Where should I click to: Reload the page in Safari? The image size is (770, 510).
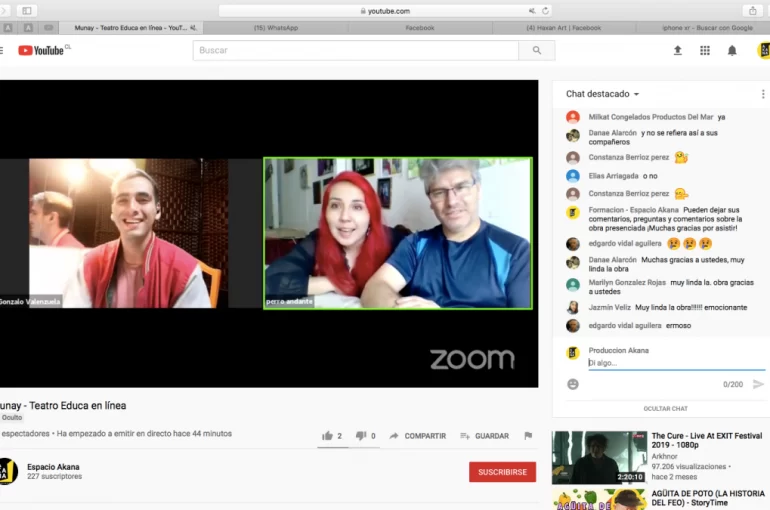coord(545,11)
